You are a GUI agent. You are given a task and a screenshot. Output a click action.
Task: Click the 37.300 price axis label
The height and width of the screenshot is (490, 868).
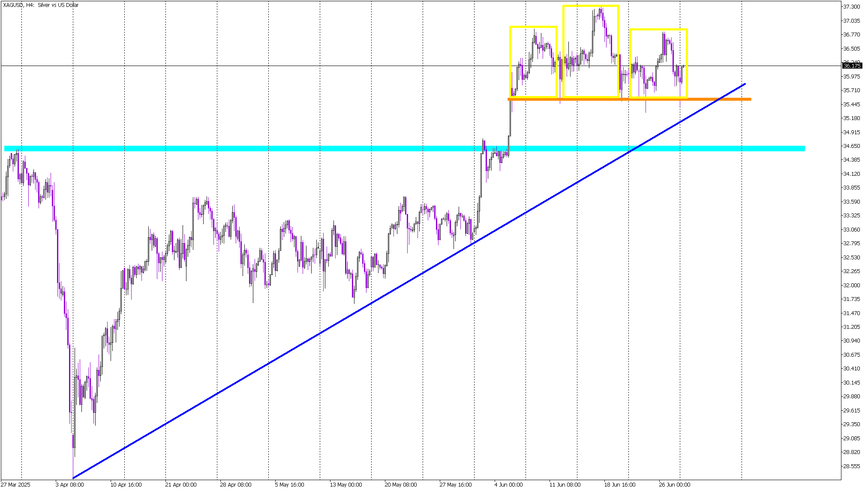851,7
